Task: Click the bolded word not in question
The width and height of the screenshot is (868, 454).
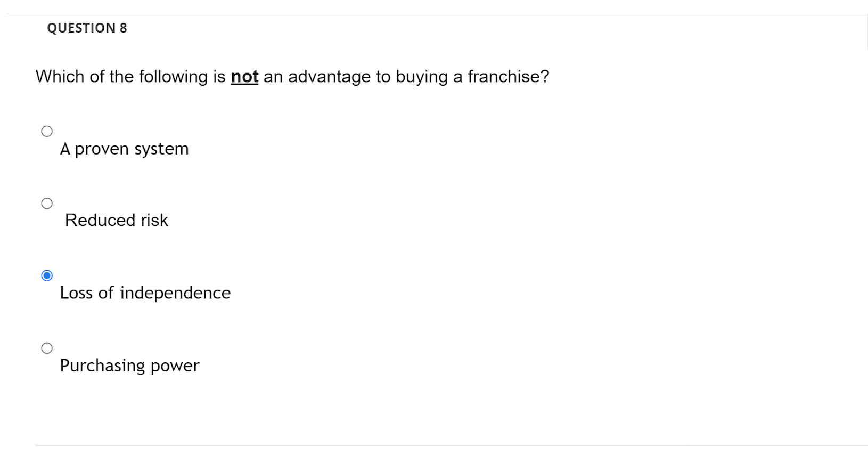Action: point(244,76)
